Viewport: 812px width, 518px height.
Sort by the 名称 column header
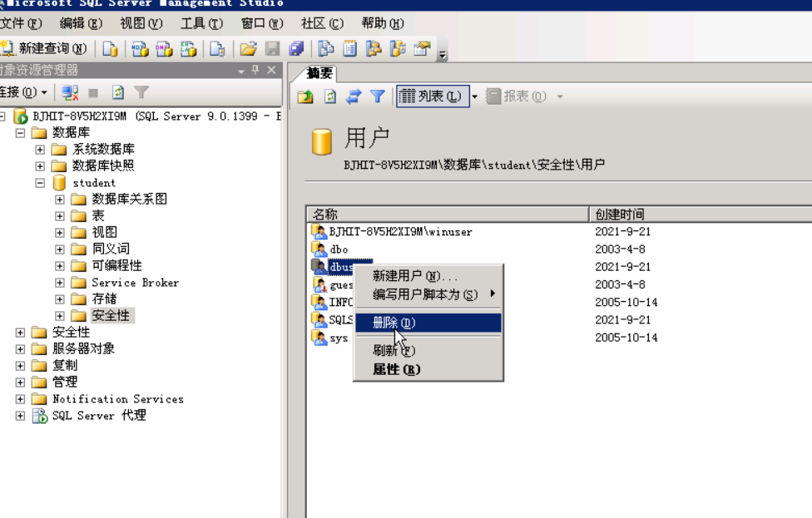point(448,215)
